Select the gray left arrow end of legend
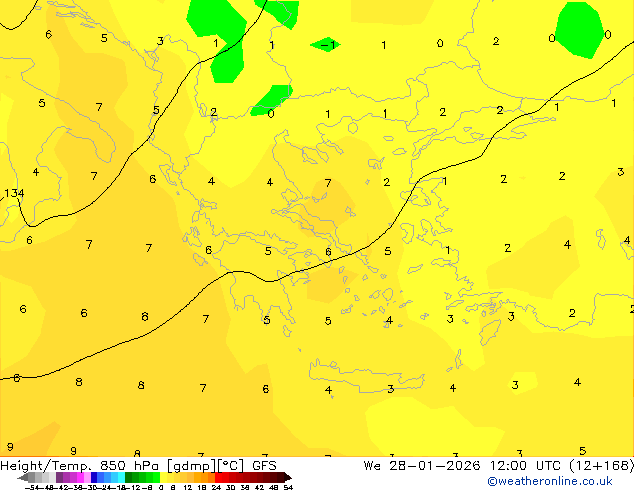The width and height of the screenshot is (634, 490). click(x=23, y=477)
